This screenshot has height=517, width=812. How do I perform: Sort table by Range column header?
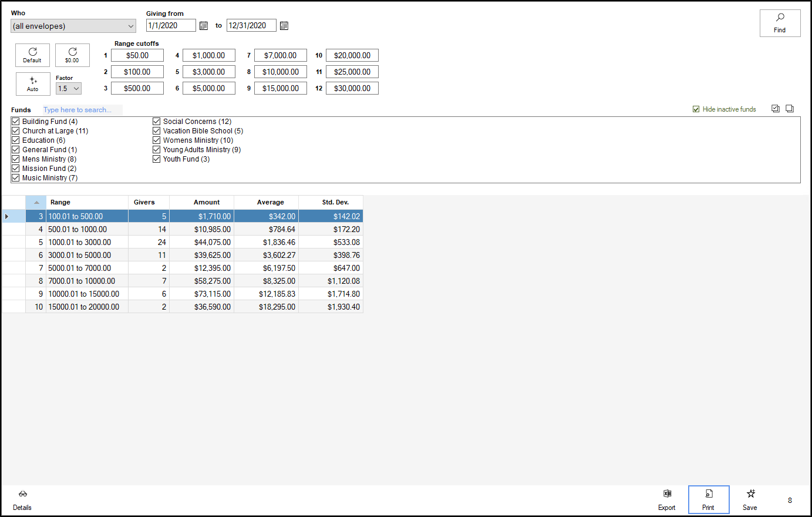coord(87,202)
